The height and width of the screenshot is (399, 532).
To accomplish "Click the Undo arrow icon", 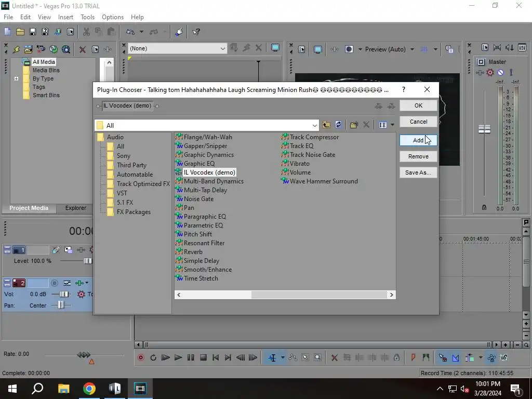I will [x=130, y=32].
